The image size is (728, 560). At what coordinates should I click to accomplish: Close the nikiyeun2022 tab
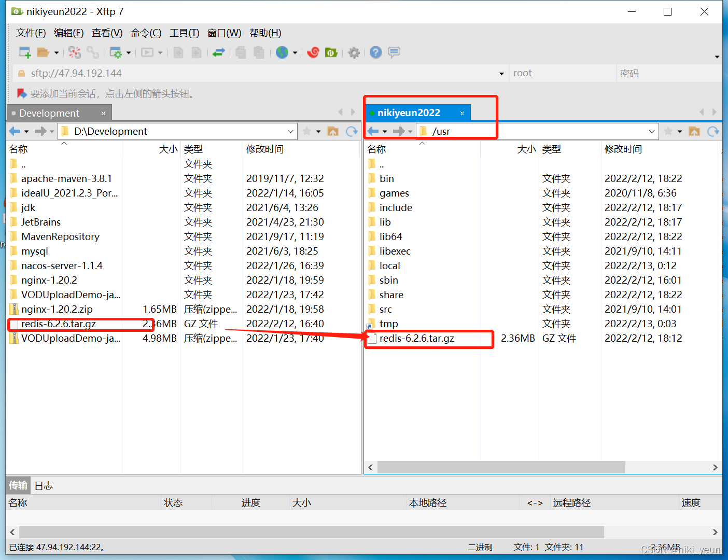(x=462, y=113)
